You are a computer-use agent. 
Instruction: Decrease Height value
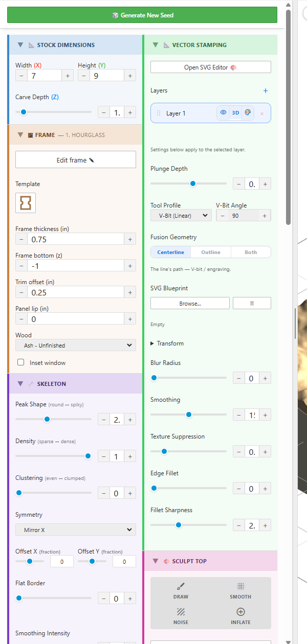click(x=83, y=75)
